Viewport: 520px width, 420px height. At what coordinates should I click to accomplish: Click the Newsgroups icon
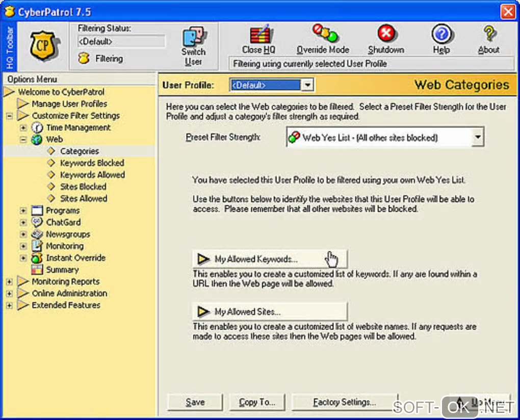pyautogui.click(x=37, y=234)
